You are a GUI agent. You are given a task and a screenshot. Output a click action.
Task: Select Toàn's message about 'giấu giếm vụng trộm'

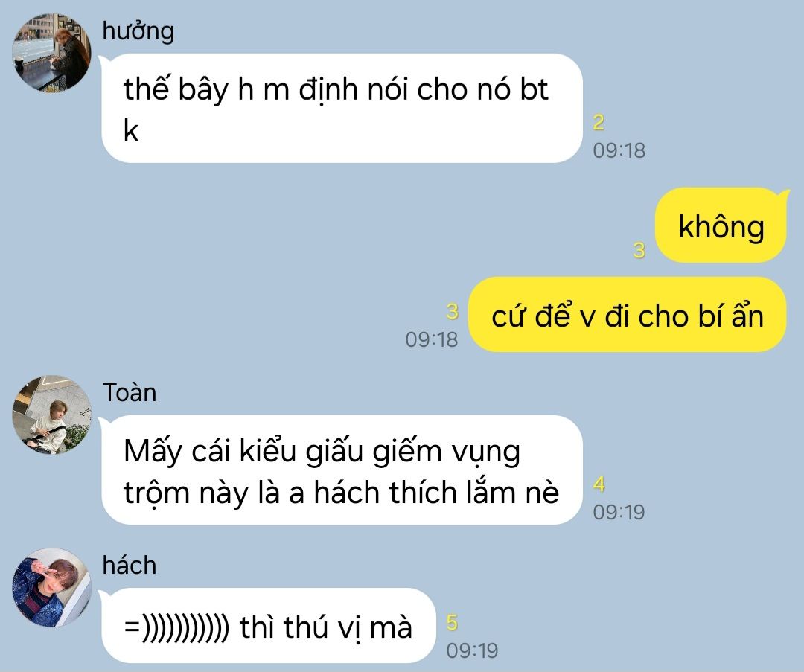coord(342,470)
